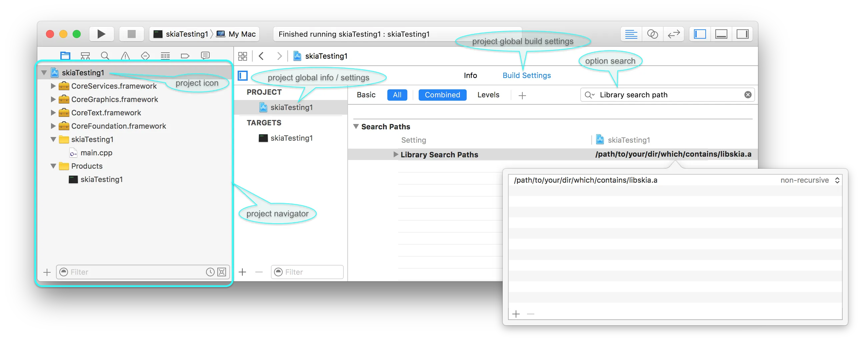Run the skiaTesting1 scheme
The height and width of the screenshot is (348, 868).
[101, 34]
